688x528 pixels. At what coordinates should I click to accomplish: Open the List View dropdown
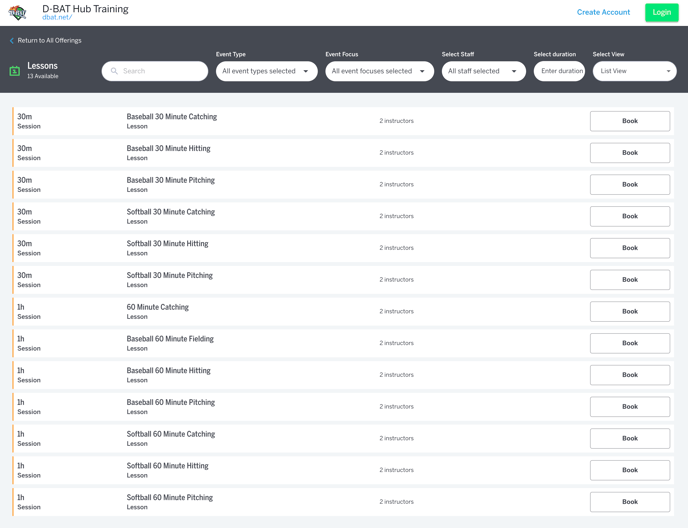634,71
